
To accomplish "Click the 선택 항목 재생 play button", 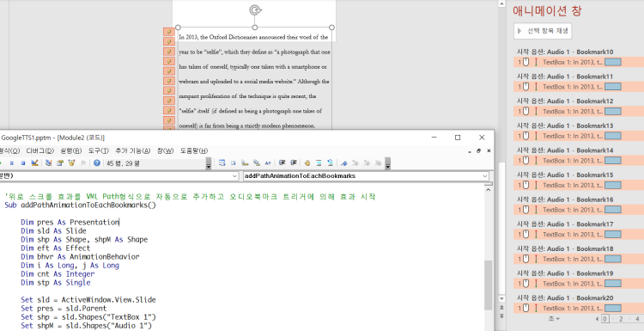I will 543,31.
